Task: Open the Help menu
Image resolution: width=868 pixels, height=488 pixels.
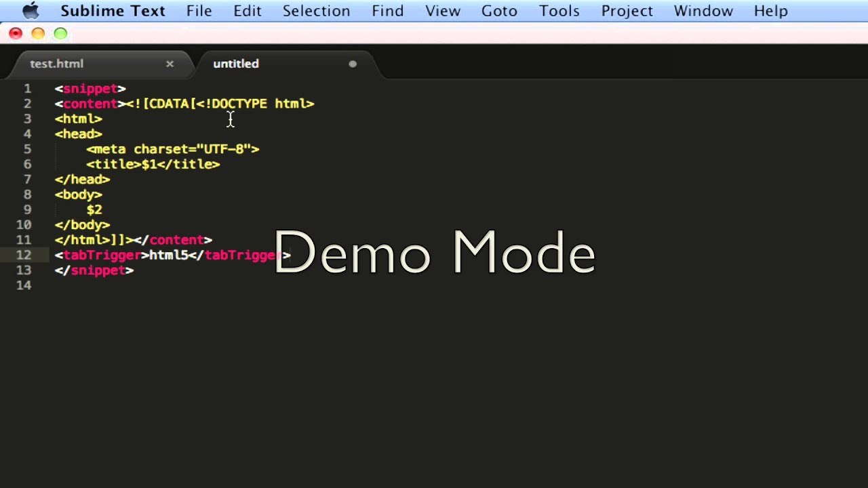Action: (x=771, y=11)
